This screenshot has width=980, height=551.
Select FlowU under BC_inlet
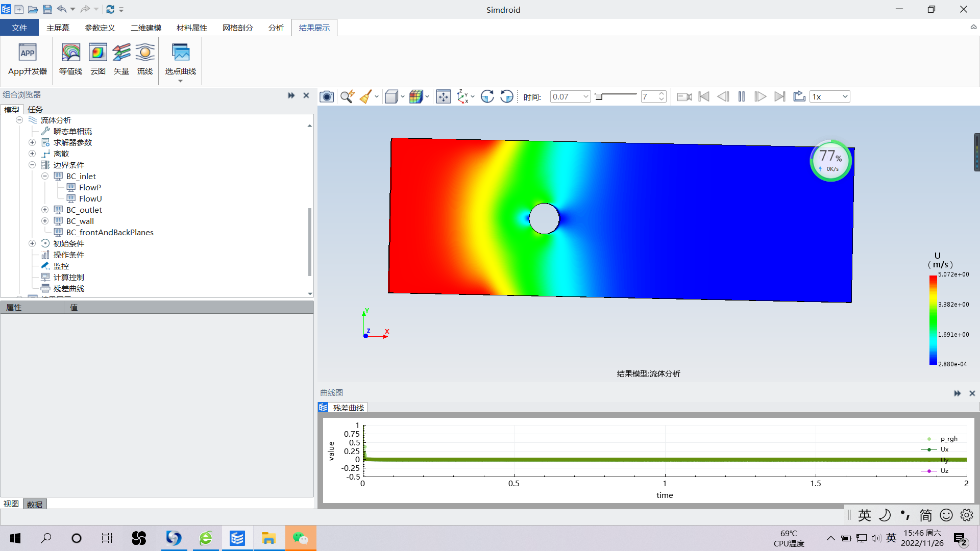click(x=90, y=198)
